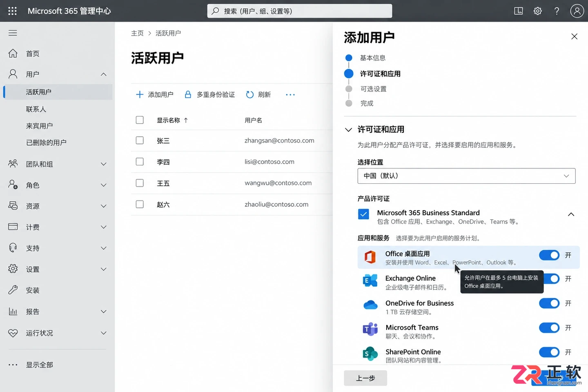Open 来宾用户 in the sidebar

40,126
